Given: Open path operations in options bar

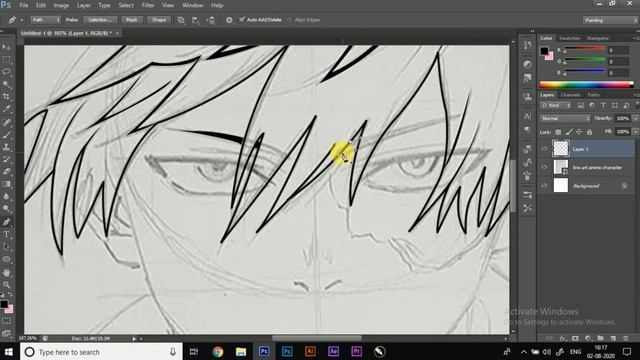Looking at the screenshot, I should 181,20.
